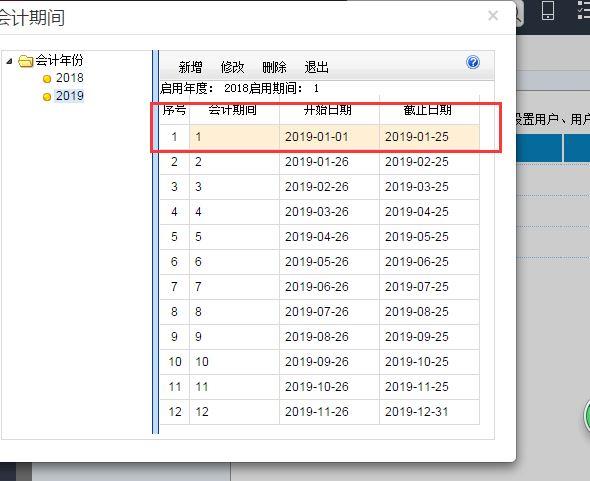The height and width of the screenshot is (481, 590).
Task: Select end date cell 2019-03-25
Action: (429, 187)
